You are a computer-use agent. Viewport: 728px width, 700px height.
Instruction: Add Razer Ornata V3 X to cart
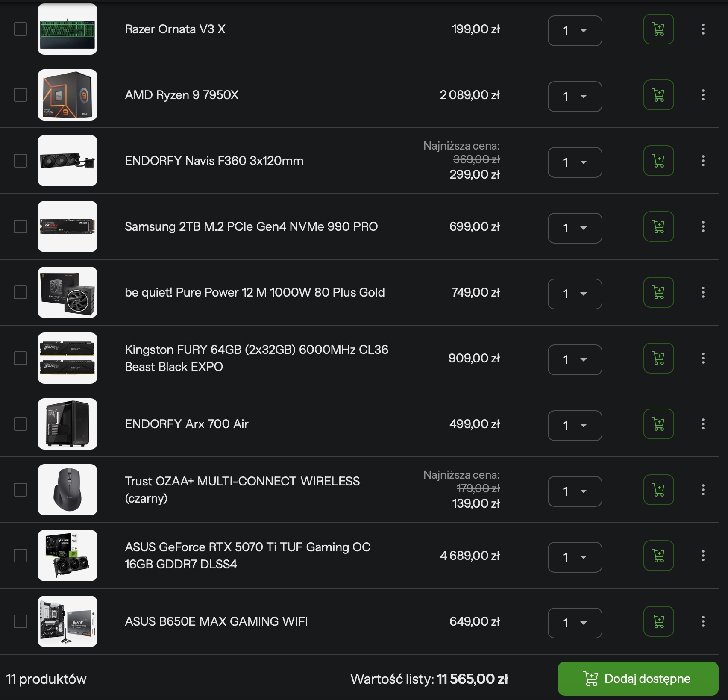tap(658, 29)
